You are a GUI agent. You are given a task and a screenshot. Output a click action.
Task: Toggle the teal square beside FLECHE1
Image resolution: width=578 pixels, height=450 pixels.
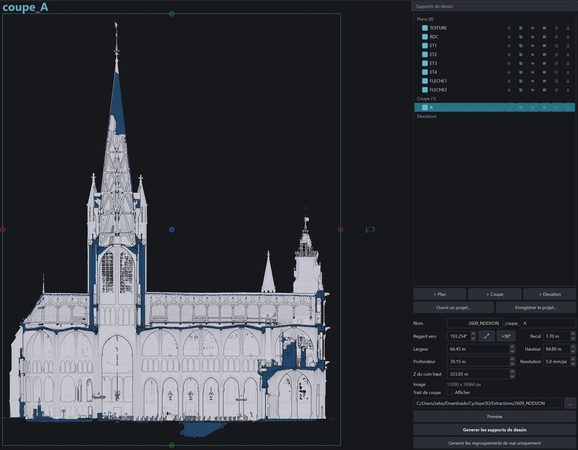[x=425, y=81]
